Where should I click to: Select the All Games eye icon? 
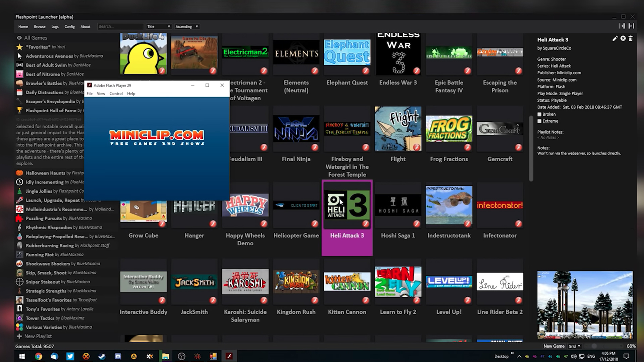[19, 38]
